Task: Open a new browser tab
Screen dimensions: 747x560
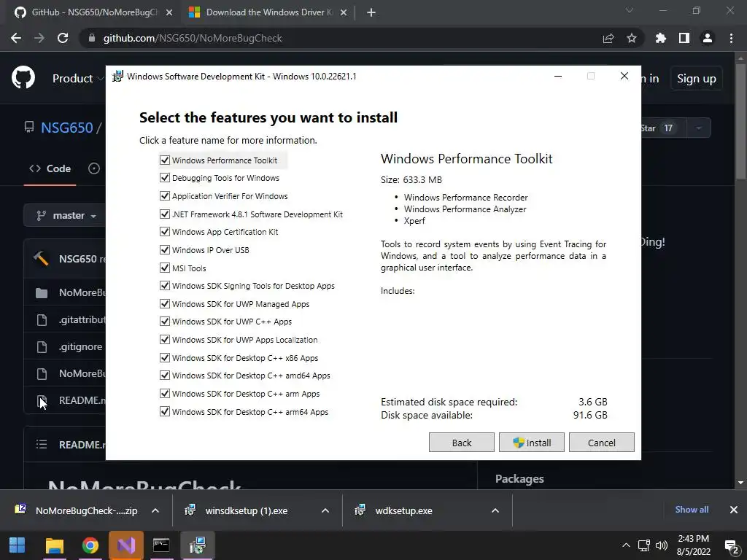Action: pyautogui.click(x=371, y=12)
